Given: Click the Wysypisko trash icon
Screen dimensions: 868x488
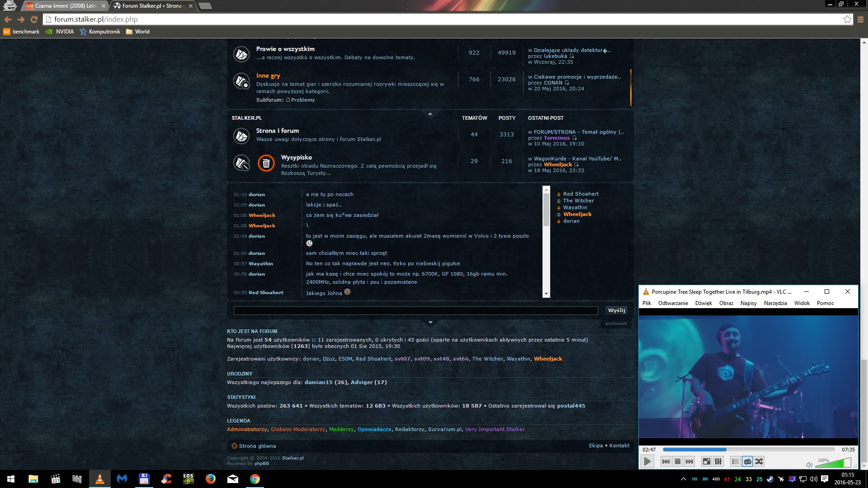Looking at the screenshot, I should pos(266,163).
